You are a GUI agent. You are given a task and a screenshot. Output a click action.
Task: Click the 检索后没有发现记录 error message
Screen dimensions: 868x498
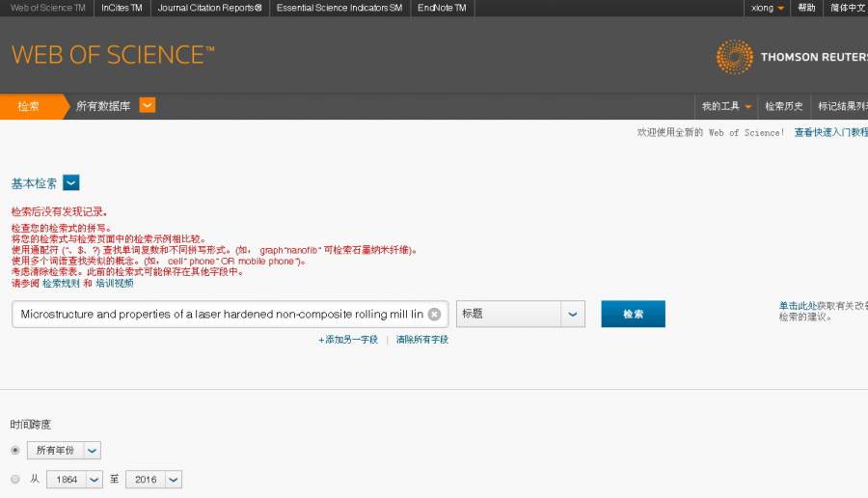[59, 211]
